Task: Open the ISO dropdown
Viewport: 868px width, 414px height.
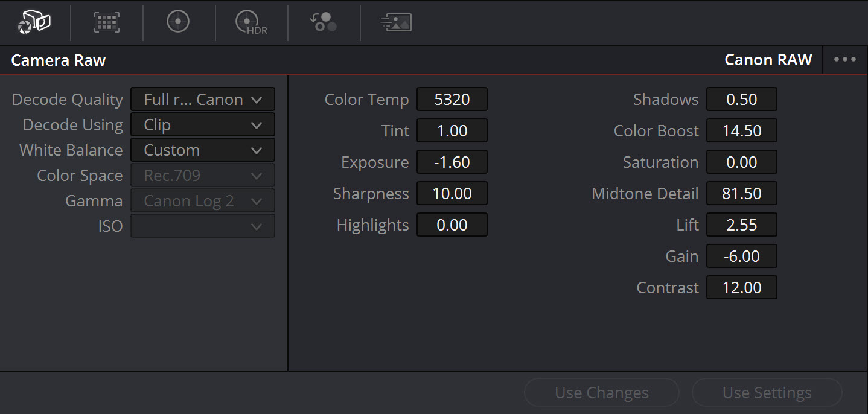Action: [x=202, y=226]
